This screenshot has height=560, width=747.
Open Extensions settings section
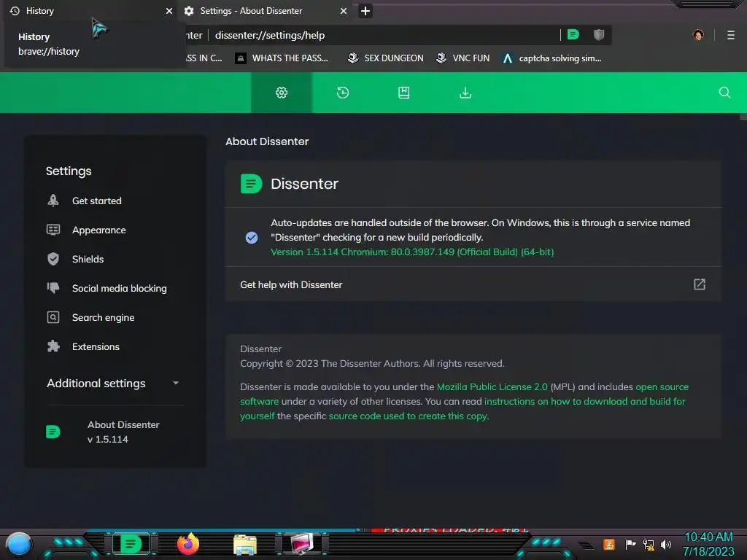tap(96, 346)
